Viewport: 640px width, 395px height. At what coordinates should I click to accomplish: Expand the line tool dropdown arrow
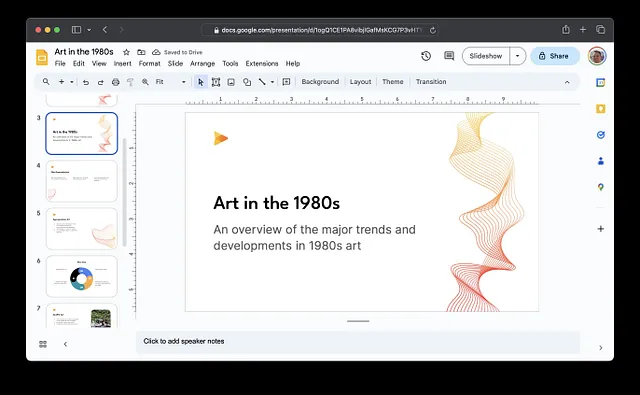tap(272, 82)
